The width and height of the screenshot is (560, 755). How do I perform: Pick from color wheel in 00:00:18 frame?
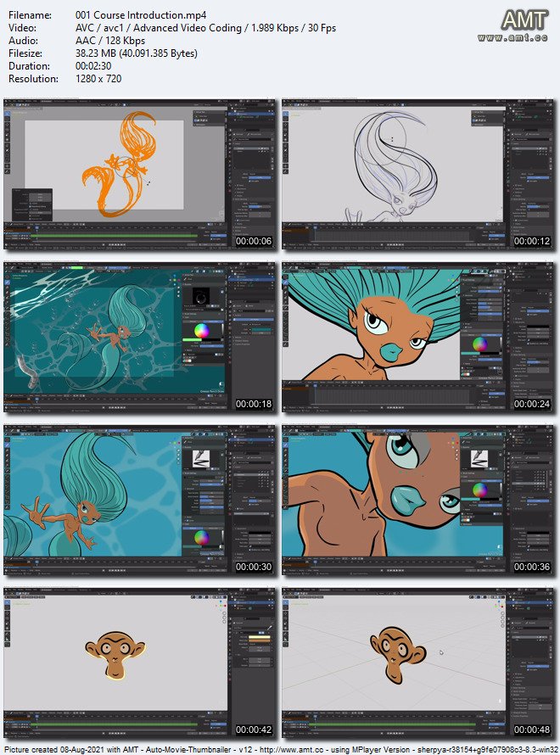[x=201, y=330]
